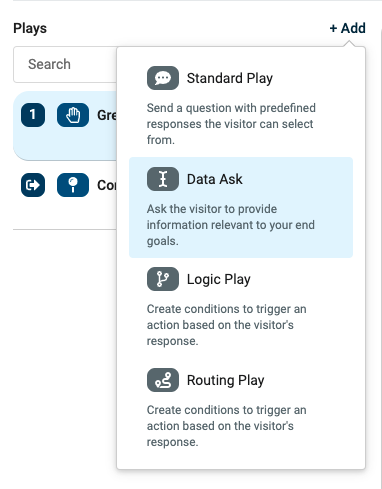Focus the Search plays input field
Viewport: 382px width, 489px height.
click(x=65, y=64)
